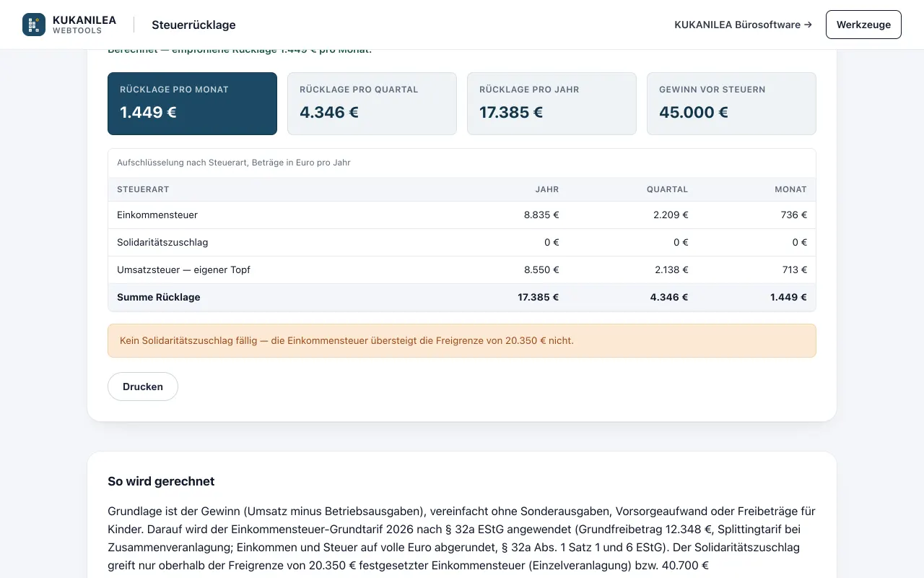
Task: Open the Werkzeuge menu button
Action: click(x=863, y=25)
